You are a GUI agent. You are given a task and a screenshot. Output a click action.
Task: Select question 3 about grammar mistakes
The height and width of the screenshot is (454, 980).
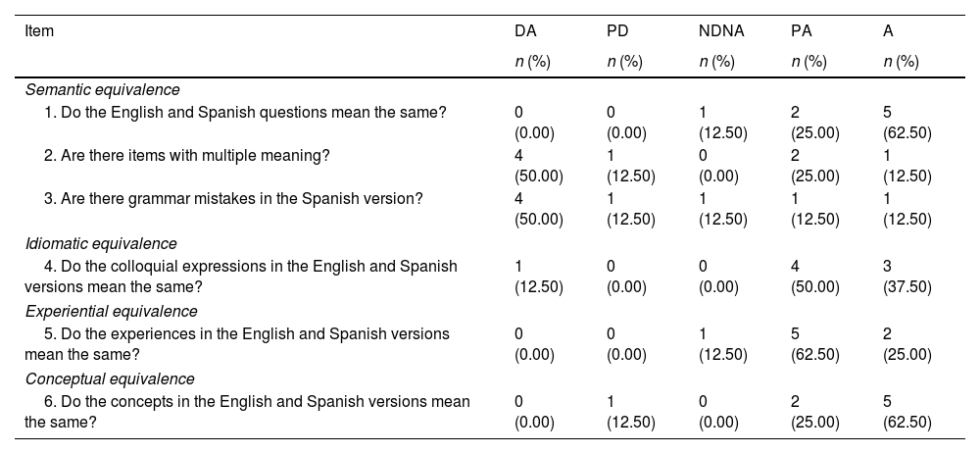[x=233, y=198]
